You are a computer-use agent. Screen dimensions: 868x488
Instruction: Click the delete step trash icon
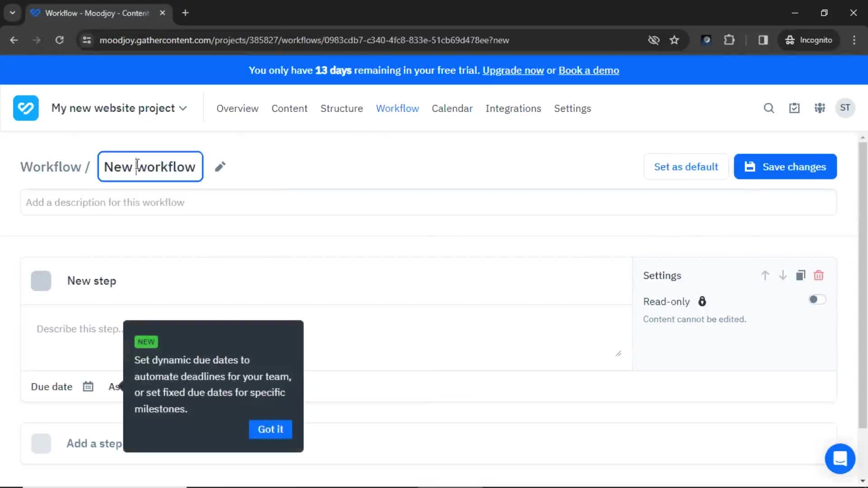(x=819, y=275)
